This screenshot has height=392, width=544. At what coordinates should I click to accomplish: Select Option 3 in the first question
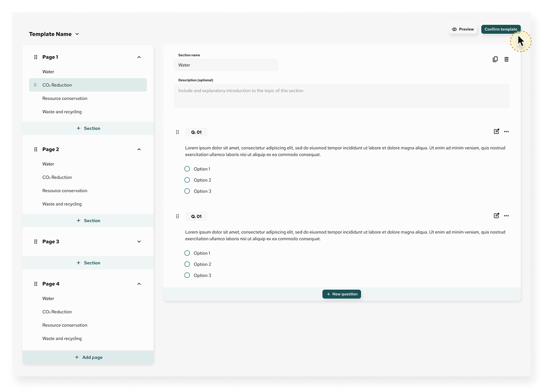187,191
